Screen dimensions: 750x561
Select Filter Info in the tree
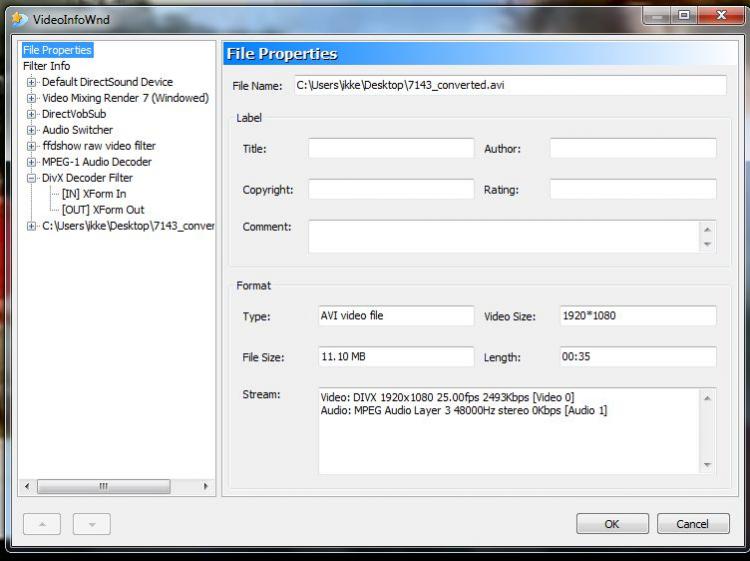click(x=47, y=66)
